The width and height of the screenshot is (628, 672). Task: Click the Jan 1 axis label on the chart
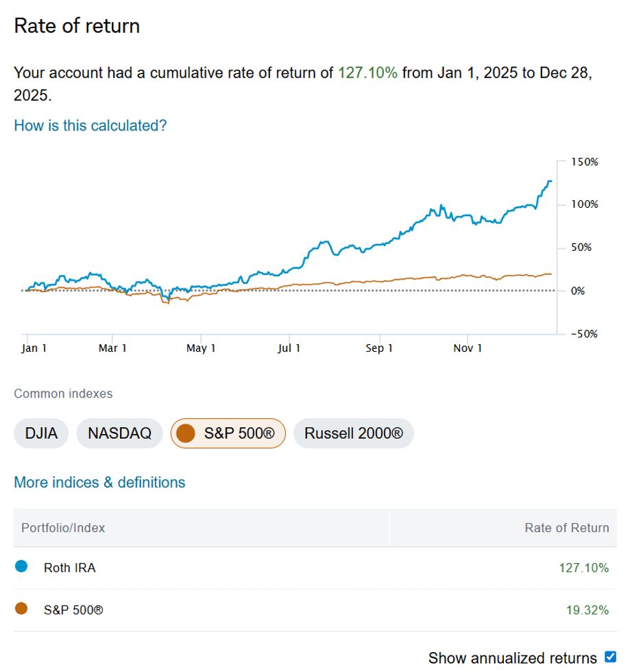(34, 348)
